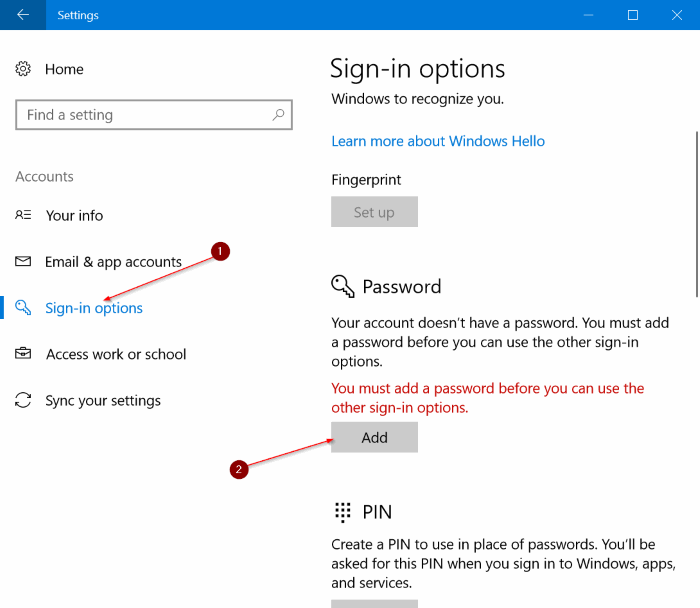Click the search magnifier icon
The height and width of the screenshot is (608, 700).
point(278,115)
